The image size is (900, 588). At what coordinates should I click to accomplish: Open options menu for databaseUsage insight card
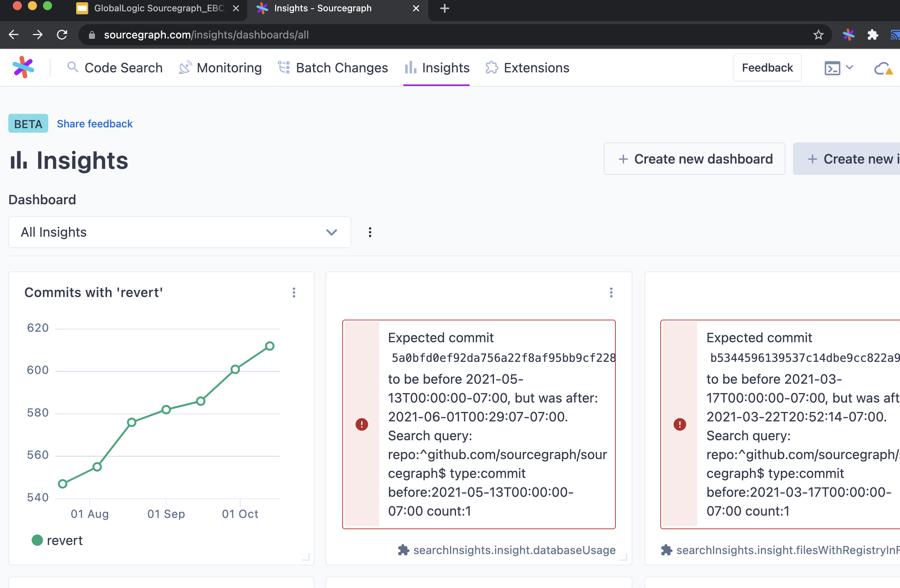point(611,292)
